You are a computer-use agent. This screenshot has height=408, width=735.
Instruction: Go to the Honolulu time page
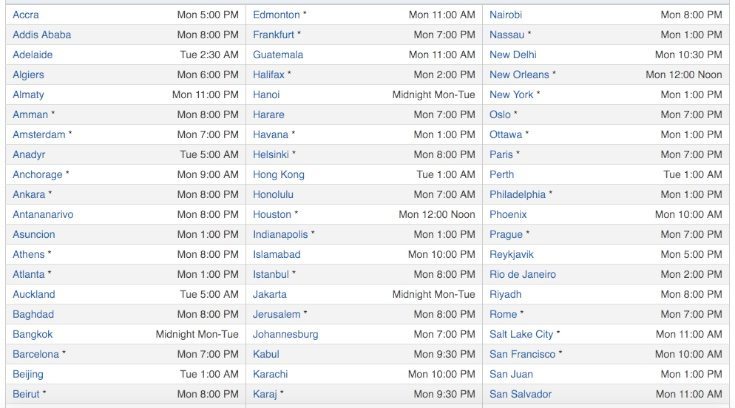[273, 194]
